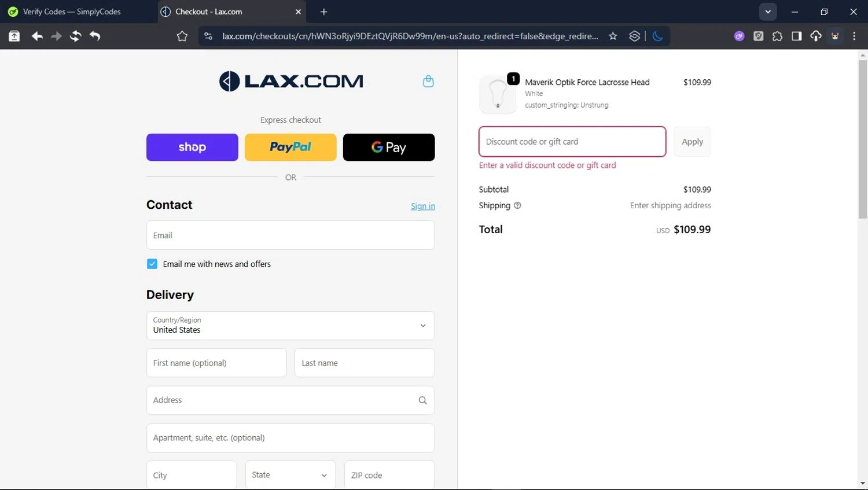Click the shipping help question mark icon
868x490 pixels.
click(x=517, y=205)
